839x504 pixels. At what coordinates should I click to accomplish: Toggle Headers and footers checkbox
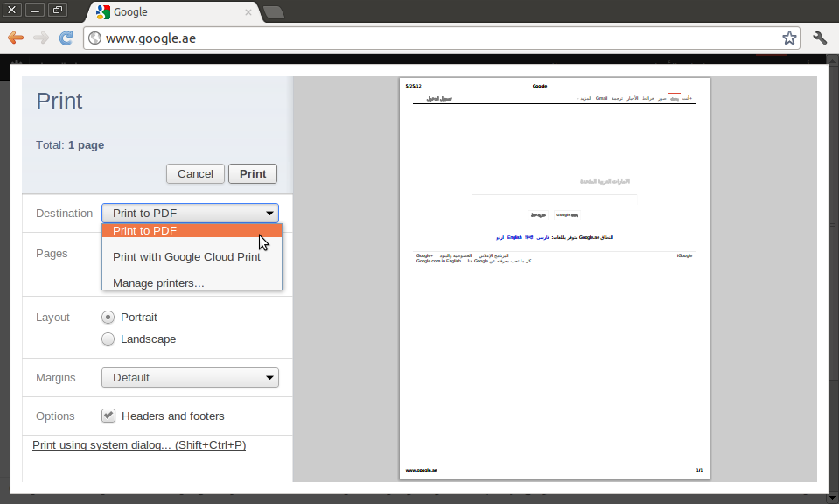point(108,416)
